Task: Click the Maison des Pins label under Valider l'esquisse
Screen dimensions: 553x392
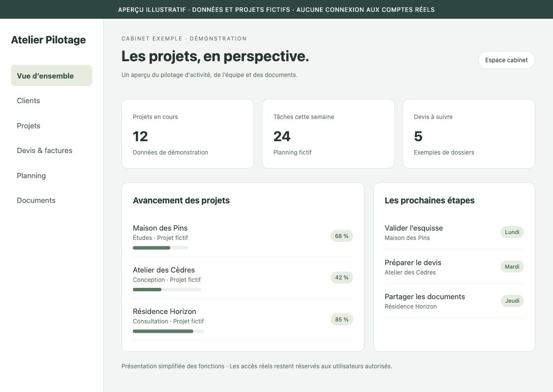Action: point(407,238)
